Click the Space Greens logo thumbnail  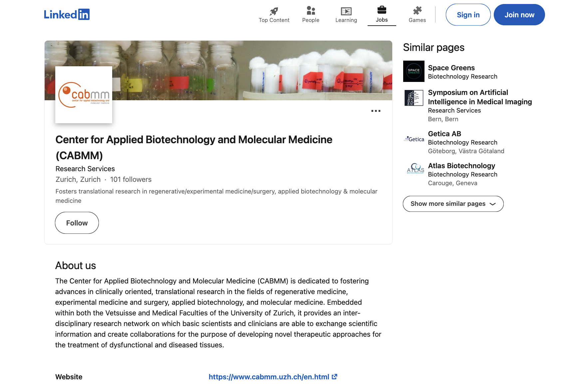click(x=414, y=71)
